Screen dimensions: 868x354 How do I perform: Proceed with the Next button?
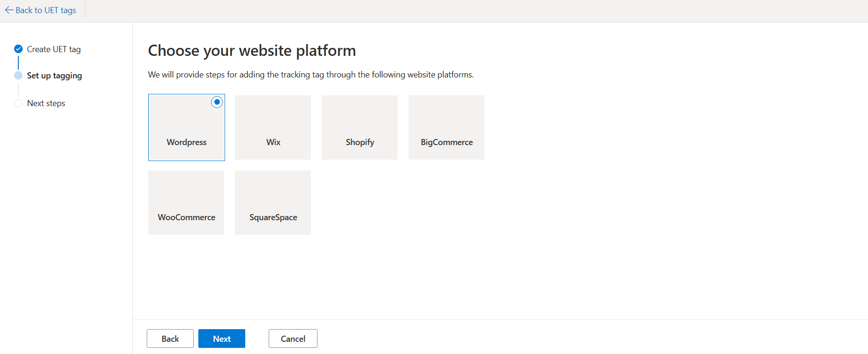pyautogui.click(x=222, y=339)
